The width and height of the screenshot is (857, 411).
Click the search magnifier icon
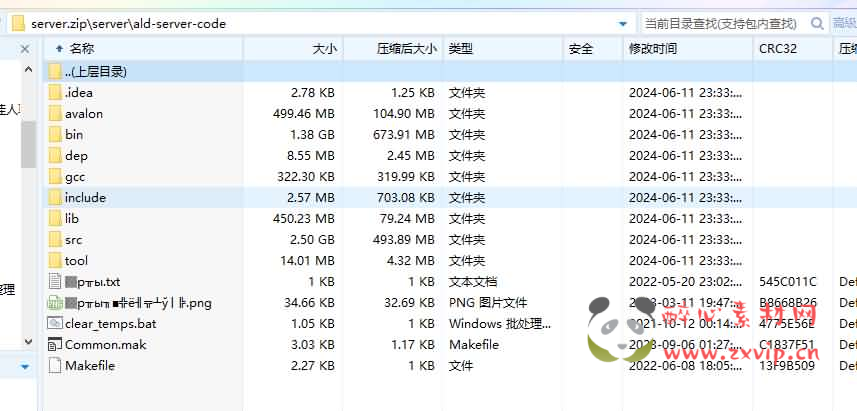coord(817,24)
